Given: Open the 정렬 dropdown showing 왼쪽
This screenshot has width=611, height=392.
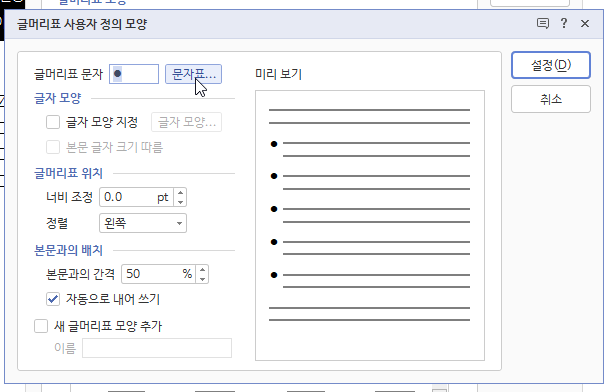Looking at the screenshot, I should 143,223.
